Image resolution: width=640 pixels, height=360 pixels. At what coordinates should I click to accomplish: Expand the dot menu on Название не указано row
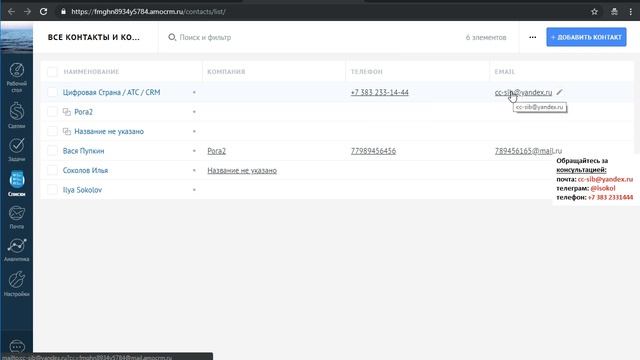(x=194, y=131)
